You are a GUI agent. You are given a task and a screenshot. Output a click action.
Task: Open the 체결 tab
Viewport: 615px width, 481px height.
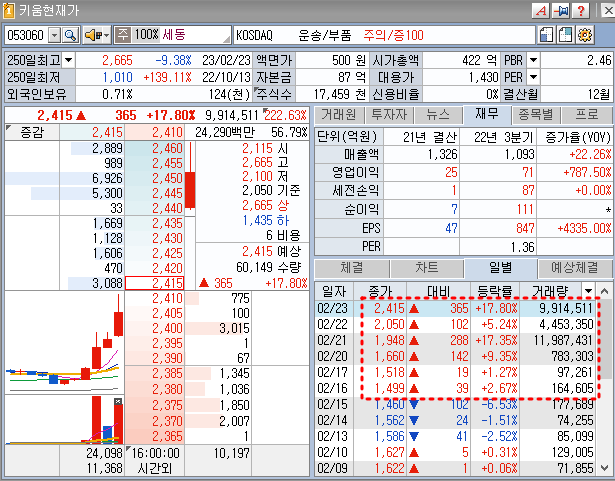[x=351, y=268]
